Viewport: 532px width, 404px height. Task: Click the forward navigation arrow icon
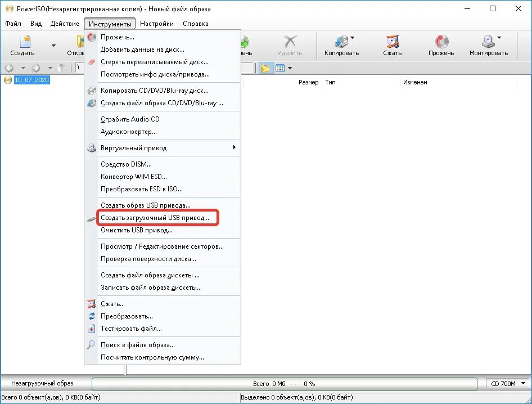36,68
